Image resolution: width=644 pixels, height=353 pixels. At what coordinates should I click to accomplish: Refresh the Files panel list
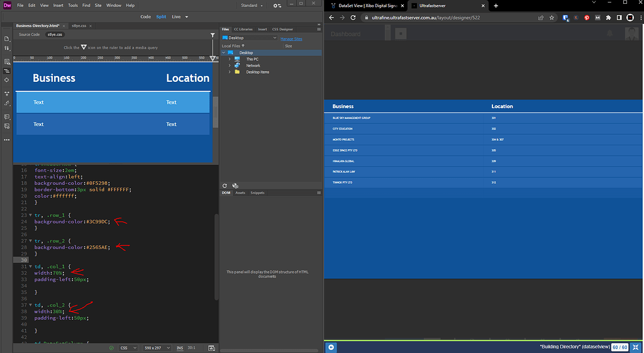[x=225, y=186]
